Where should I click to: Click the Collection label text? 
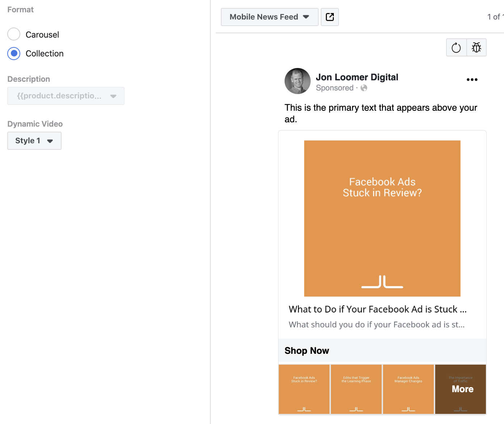coord(45,54)
